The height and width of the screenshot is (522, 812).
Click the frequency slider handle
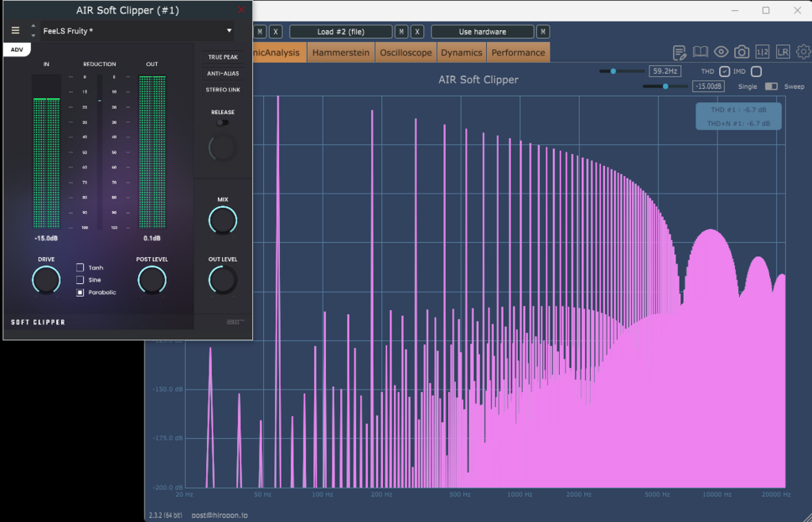[613, 71]
